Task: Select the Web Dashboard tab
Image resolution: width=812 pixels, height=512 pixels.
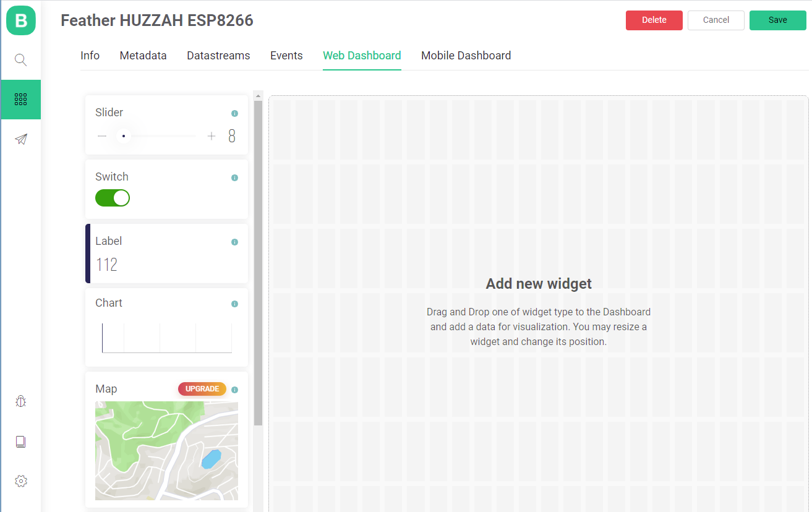Action: click(x=362, y=56)
